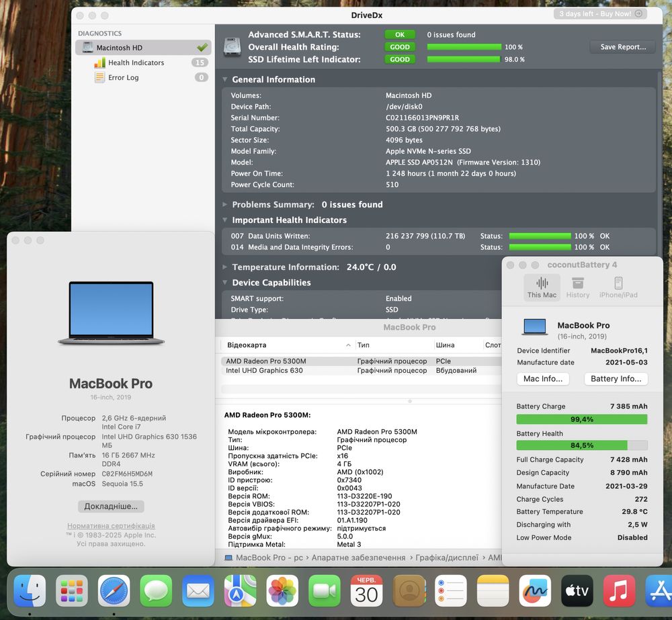This screenshot has height=620, width=672.
Task: Click Data Units Written status bar
Action: (540, 236)
